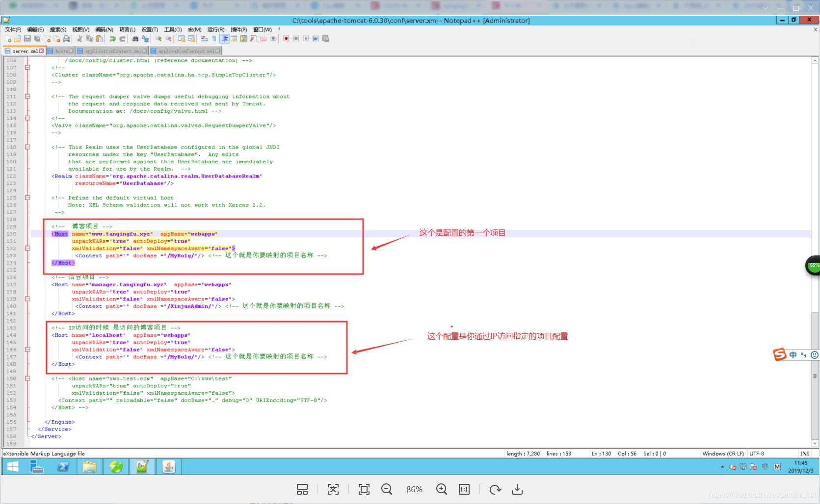Switch to the hosts tab
Image resolution: width=820 pixels, height=504 pixels.
pyautogui.click(x=61, y=51)
